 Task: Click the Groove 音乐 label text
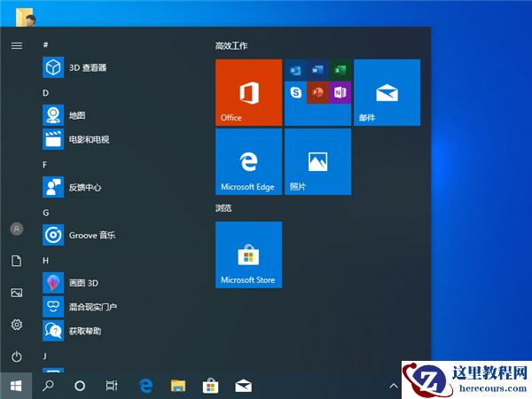pyautogui.click(x=92, y=235)
